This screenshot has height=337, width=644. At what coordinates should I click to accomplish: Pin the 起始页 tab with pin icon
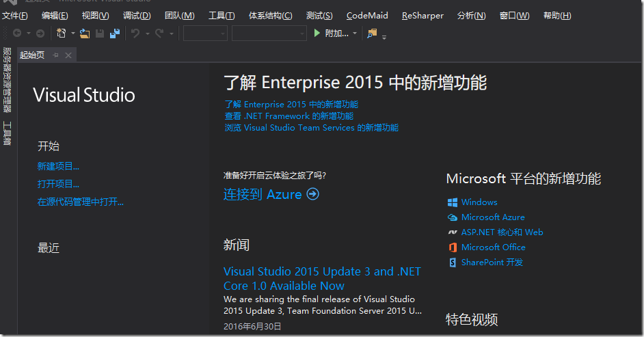coord(56,55)
